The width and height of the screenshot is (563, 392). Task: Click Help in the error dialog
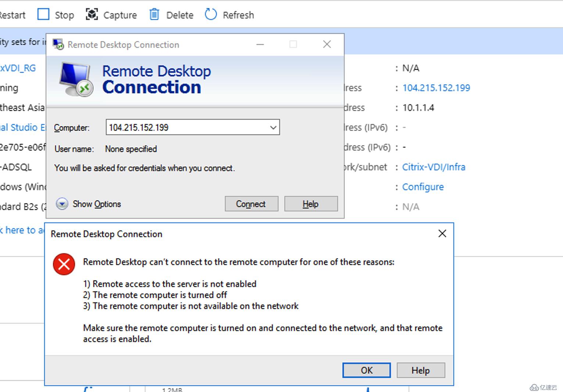point(421,370)
